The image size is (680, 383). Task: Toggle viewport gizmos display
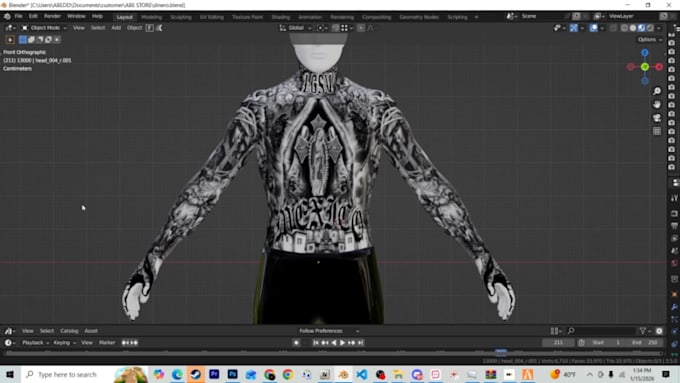(574, 28)
